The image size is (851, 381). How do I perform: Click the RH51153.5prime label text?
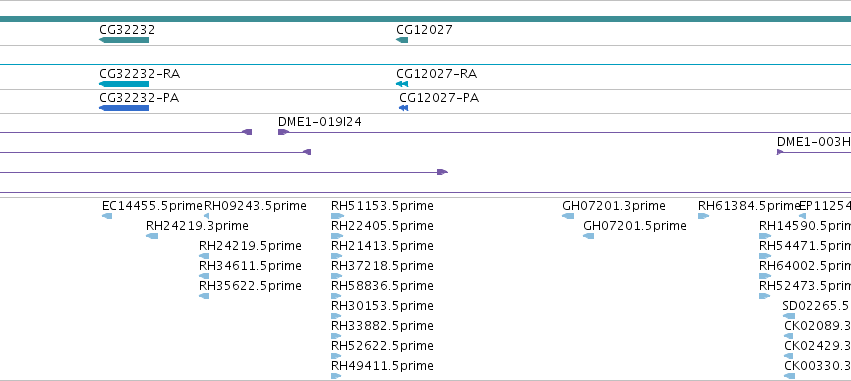coord(382,206)
